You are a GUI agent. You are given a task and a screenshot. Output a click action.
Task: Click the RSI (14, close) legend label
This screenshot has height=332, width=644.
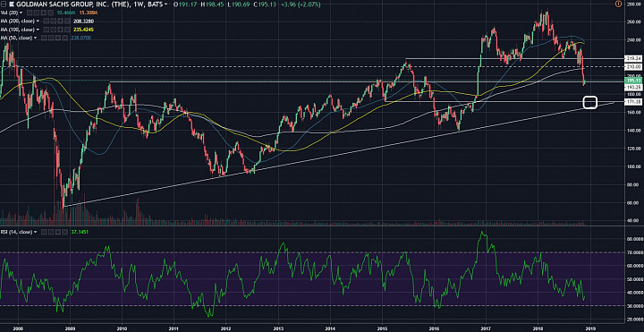(16, 232)
